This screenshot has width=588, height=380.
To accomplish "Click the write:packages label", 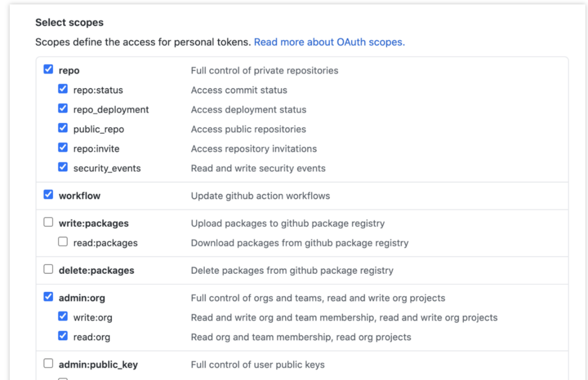I will 94,223.
